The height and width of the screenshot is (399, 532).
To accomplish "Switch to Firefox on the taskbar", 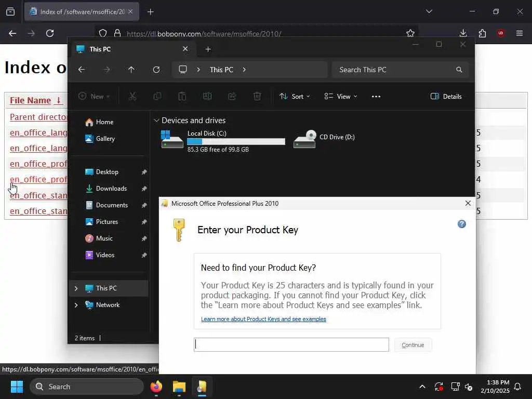I will [x=156, y=387].
